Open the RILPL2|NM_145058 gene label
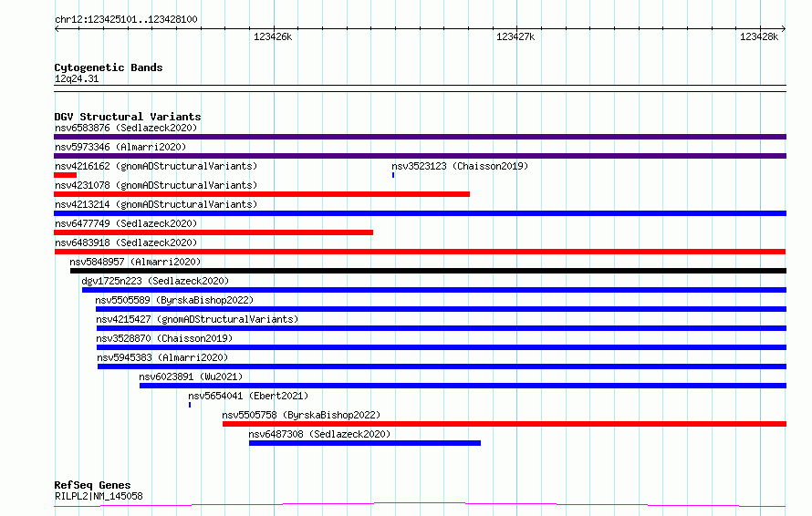 (99, 496)
